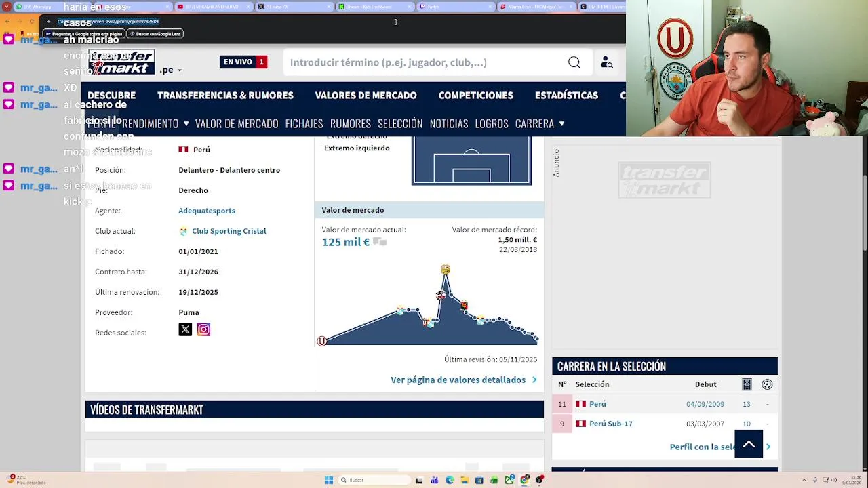Click the football pitch position graphic

pyautogui.click(x=471, y=160)
